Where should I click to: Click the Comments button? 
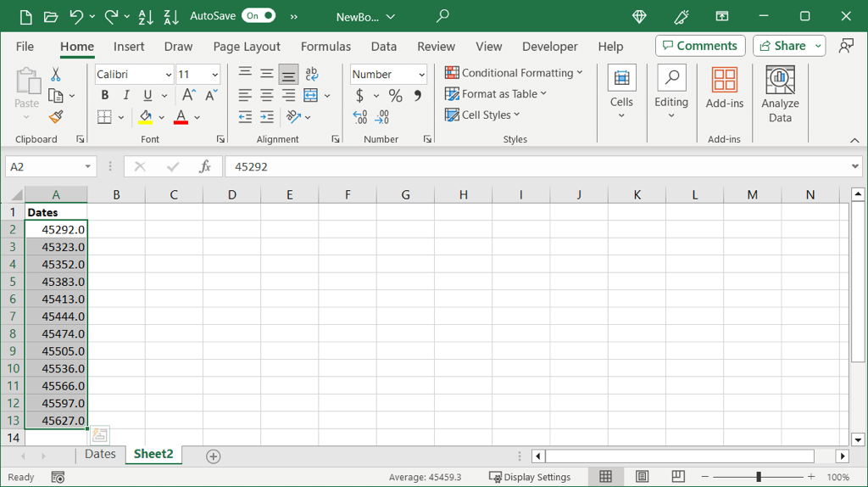tap(700, 46)
